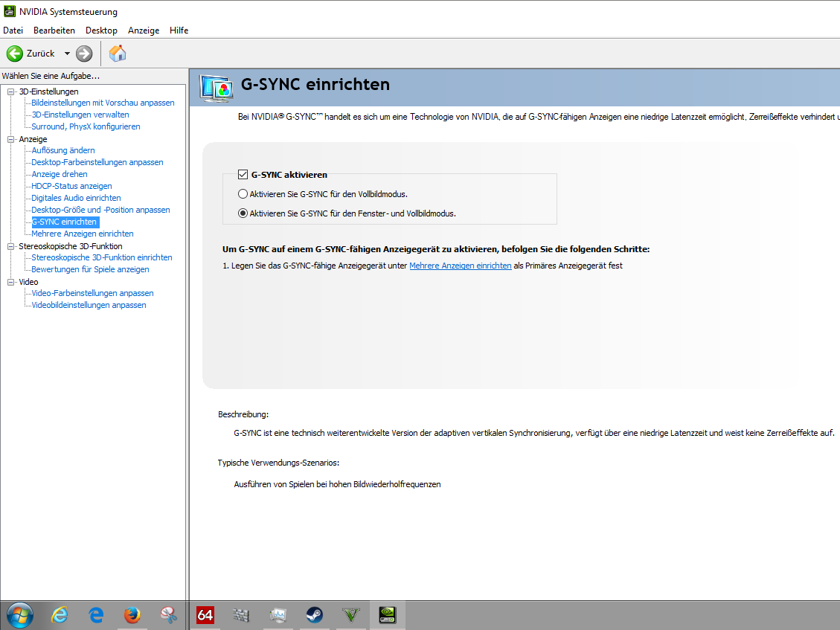Switch to Steam in the taskbar
This screenshot has width=840, height=630.
(x=315, y=615)
